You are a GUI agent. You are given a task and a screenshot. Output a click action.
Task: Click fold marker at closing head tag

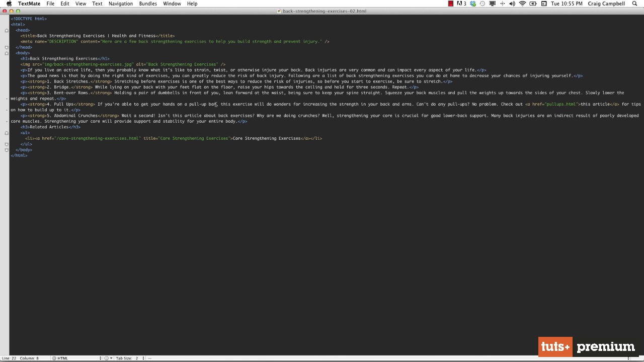tap(7, 47)
